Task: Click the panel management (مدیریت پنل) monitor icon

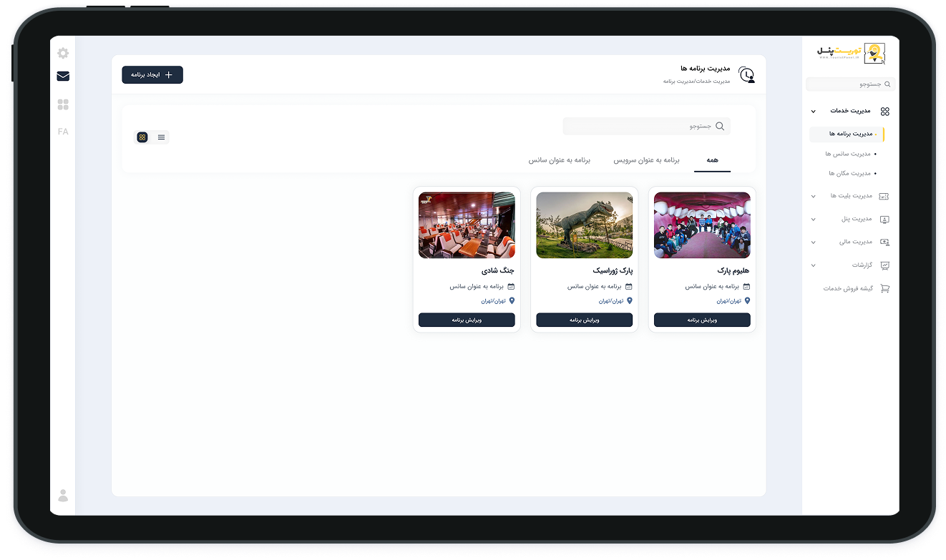Action: tap(886, 219)
